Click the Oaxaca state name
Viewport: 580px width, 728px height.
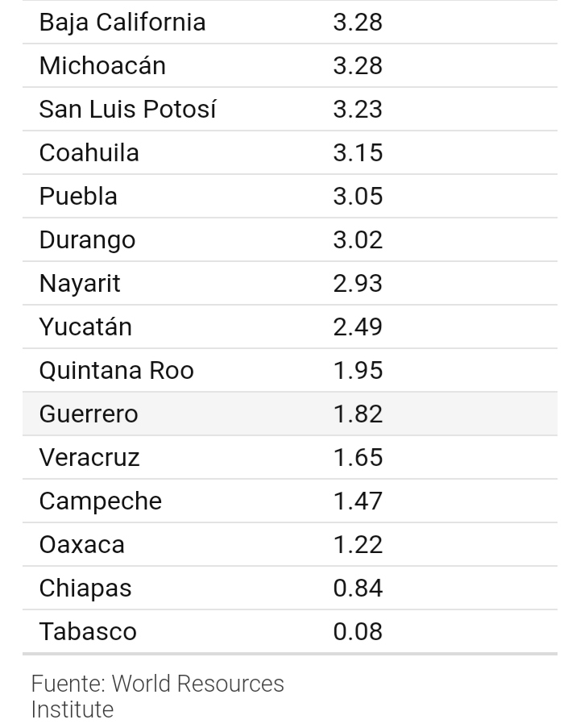pos(82,544)
